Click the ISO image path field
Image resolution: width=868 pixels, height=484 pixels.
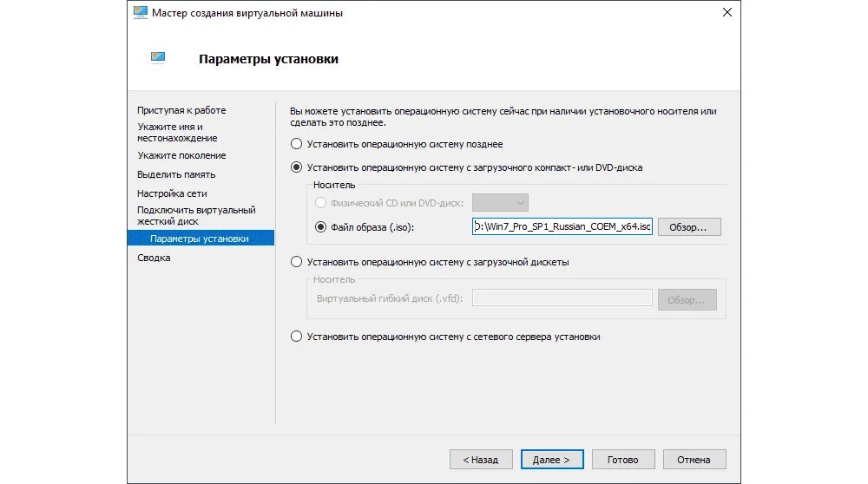(562, 226)
